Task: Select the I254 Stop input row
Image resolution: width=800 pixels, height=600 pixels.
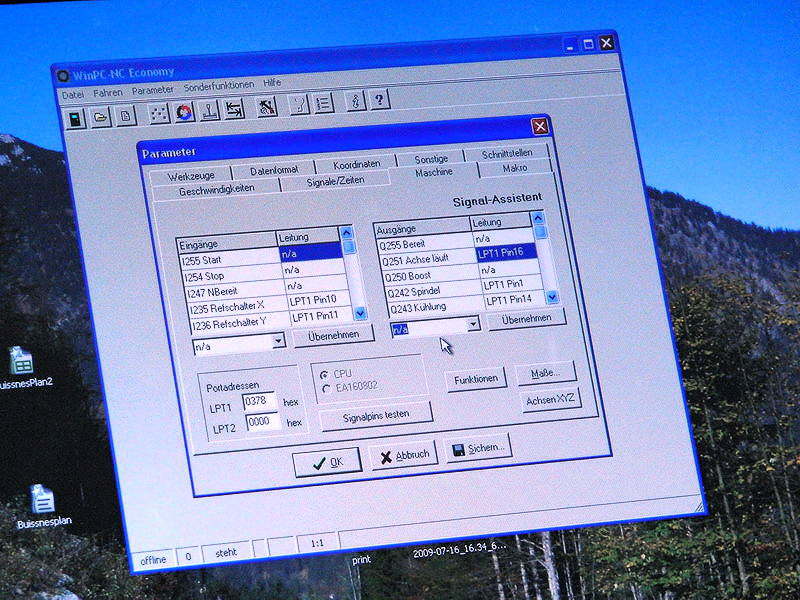Action: click(x=262, y=273)
